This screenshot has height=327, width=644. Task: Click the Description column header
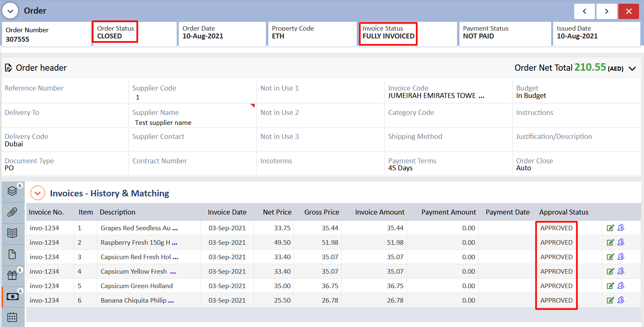pos(118,212)
